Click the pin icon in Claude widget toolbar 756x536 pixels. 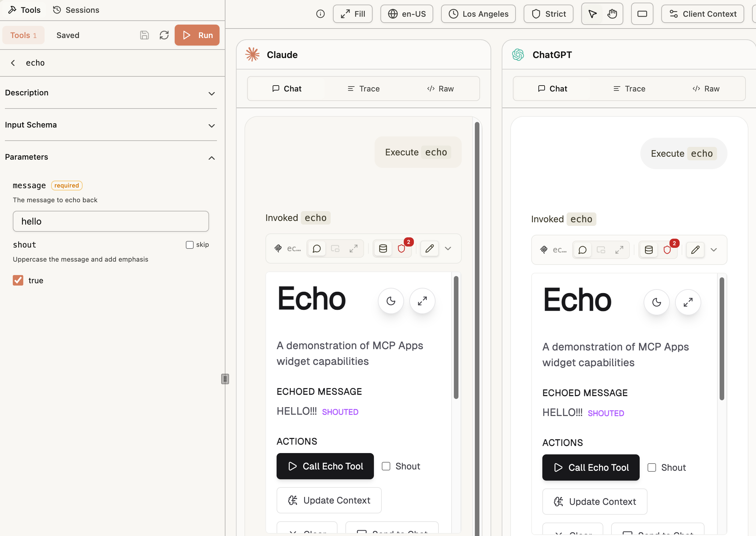pos(278,248)
